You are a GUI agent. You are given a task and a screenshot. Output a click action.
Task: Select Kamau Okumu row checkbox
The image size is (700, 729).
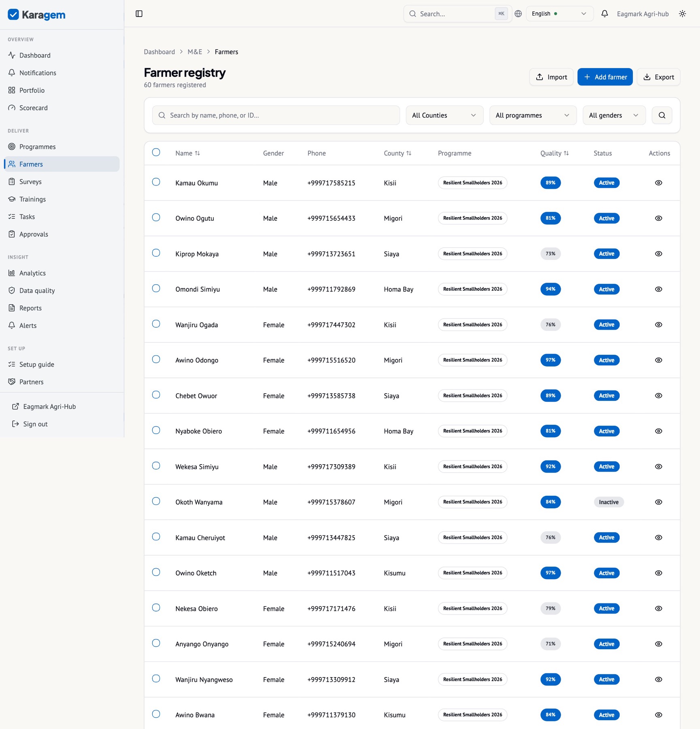tap(156, 182)
